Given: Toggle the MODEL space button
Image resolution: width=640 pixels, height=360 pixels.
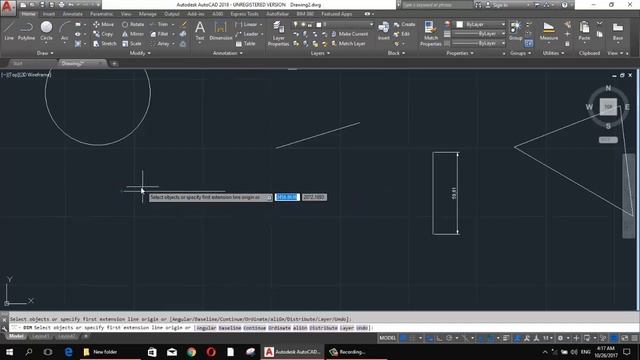Looking at the screenshot, I should pos(387,338).
